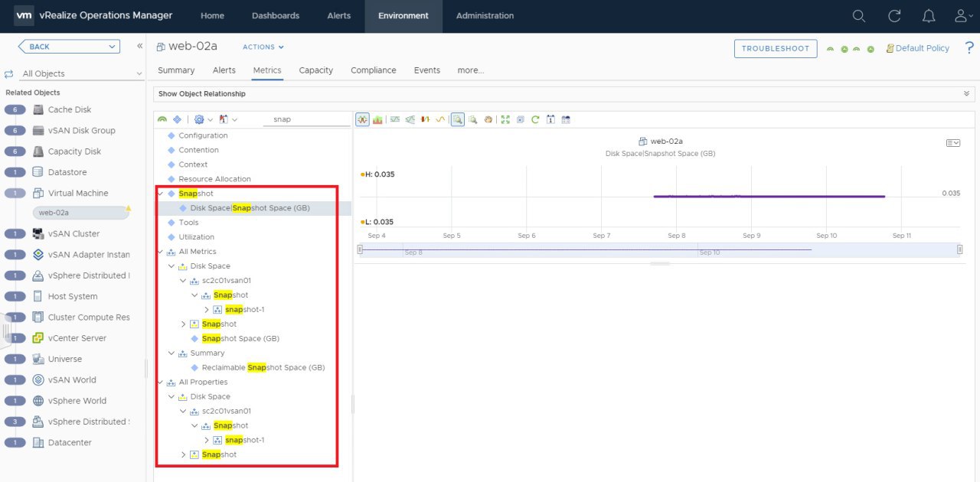980x482 pixels.
Task: Open the notifications bell icon
Action: coord(929,16)
